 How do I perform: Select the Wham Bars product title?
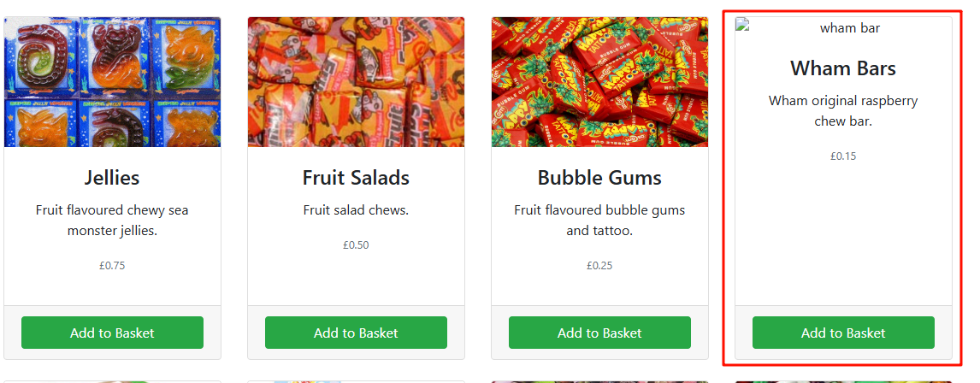click(843, 68)
